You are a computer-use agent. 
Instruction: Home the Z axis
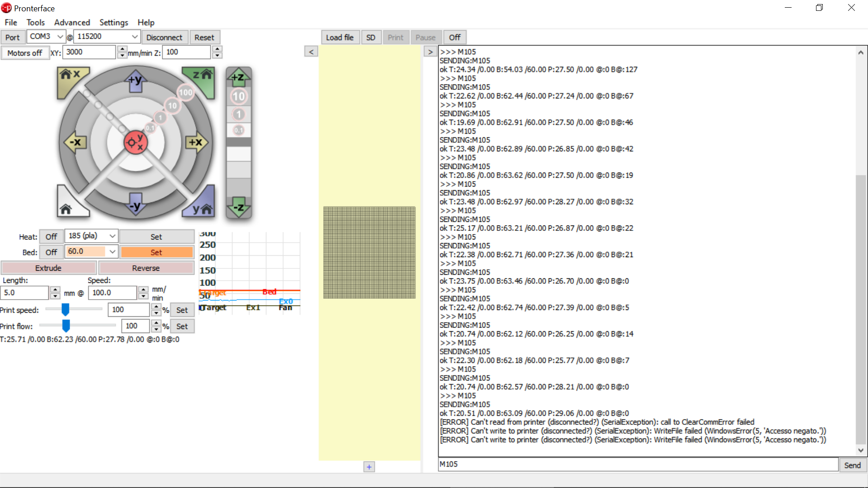[x=202, y=76]
